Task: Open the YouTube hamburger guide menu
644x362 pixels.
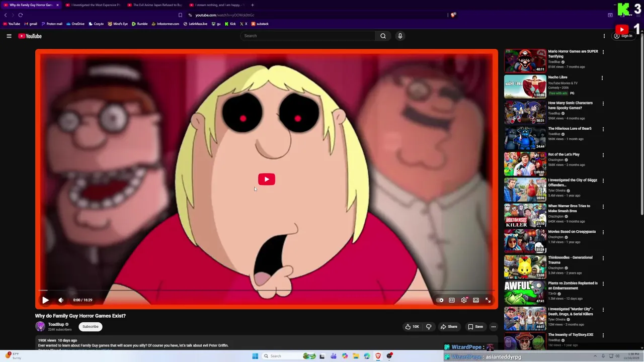Action: click(x=9, y=36)
